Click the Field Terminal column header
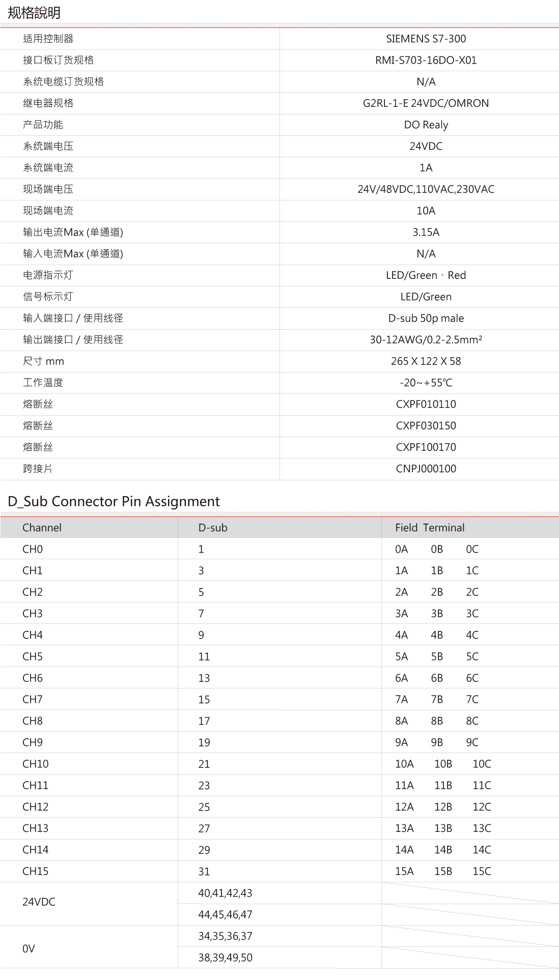Viewport: 559px width, 980px height. (x=430, y=528)
